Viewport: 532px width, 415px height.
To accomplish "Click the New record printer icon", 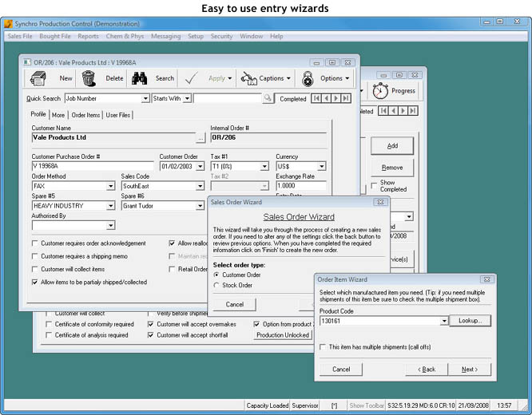I will click(38, 78).
